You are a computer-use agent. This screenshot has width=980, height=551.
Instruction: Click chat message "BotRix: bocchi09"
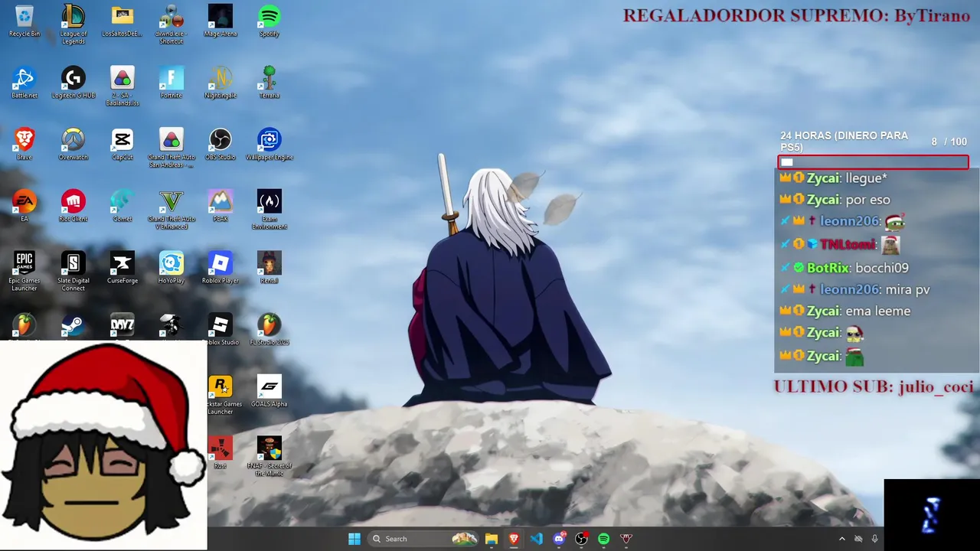[845, 268]
